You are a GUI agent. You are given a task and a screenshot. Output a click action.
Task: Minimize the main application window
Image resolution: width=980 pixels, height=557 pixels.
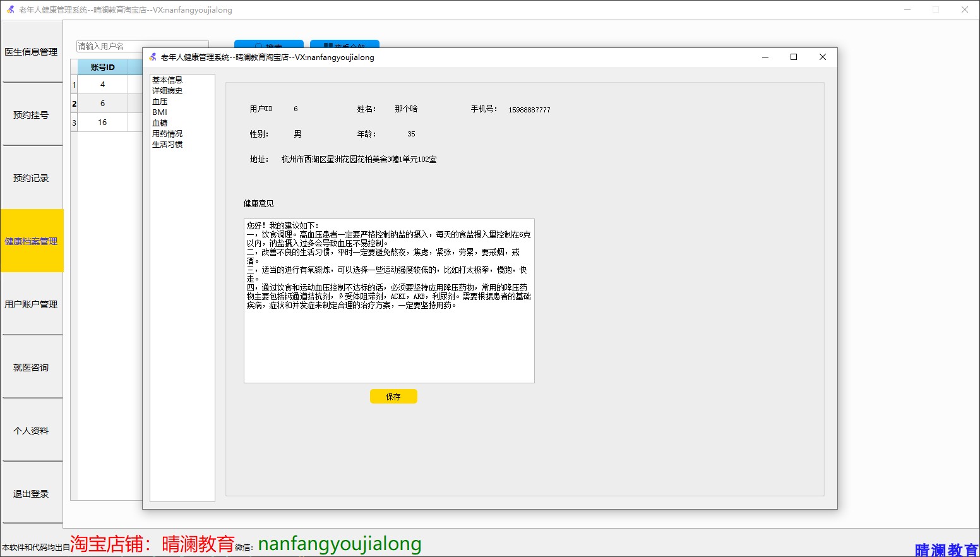(x=907, y=9)
